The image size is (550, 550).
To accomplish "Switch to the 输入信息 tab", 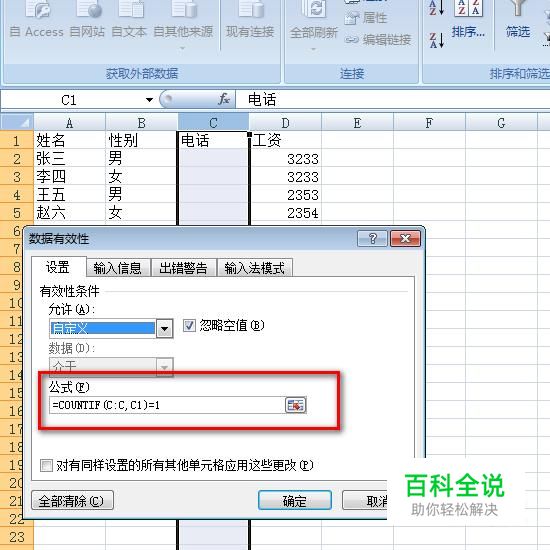I will click(x=118, y=268).
